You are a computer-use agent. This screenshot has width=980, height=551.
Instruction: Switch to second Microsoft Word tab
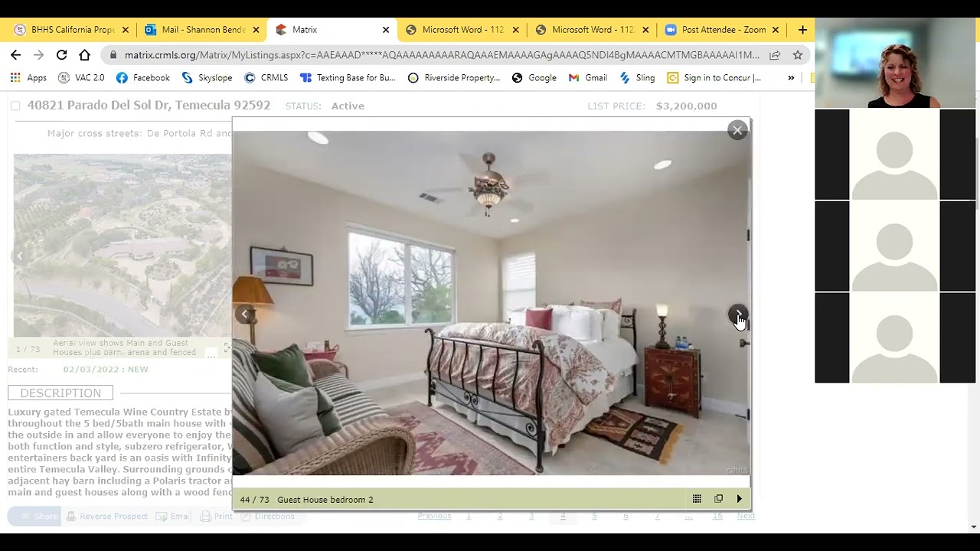593,30
